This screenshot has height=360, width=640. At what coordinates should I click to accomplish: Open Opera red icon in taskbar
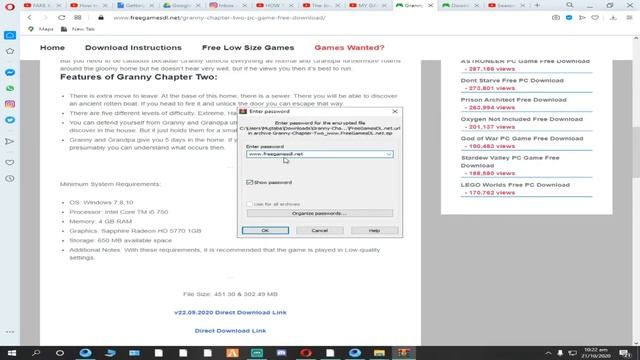(306, 353)
